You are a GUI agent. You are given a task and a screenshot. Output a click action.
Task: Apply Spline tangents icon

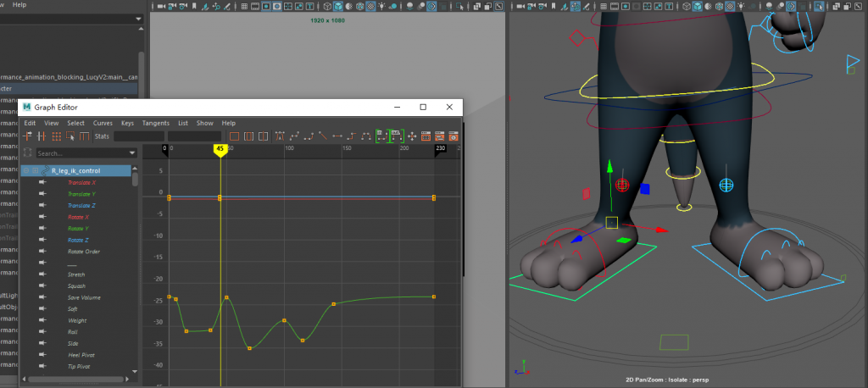tap(294, 136)
